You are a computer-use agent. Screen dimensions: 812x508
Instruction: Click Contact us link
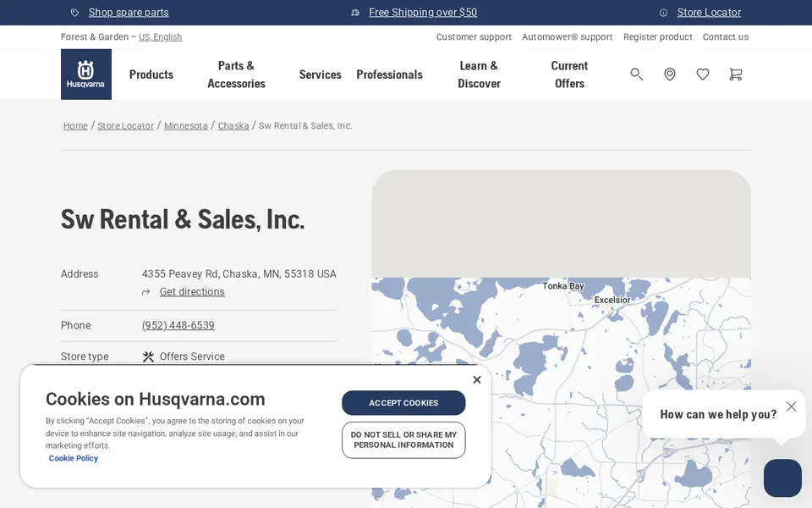[726, 36]
